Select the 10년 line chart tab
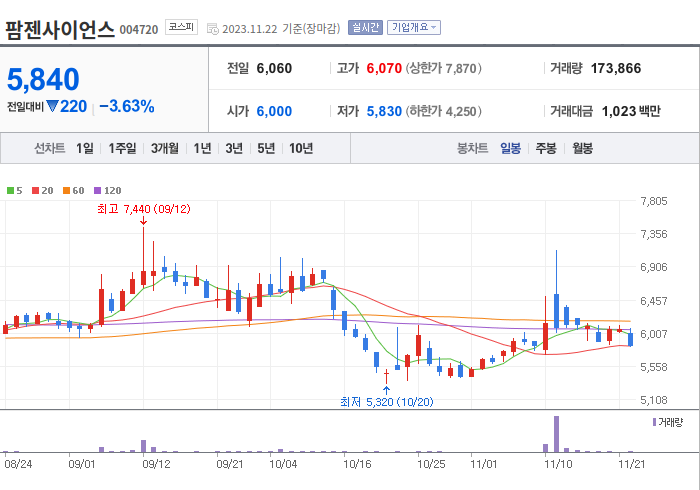This screenshot has width=700, height=490. coord(301,148)
